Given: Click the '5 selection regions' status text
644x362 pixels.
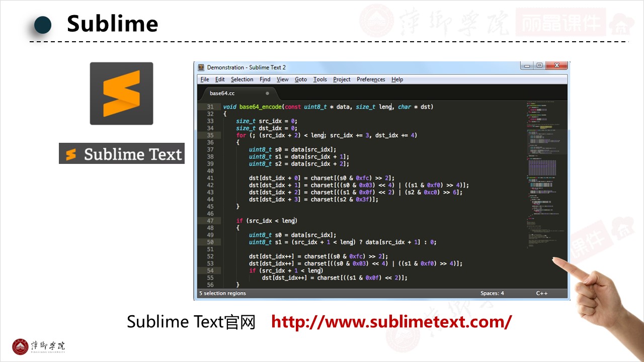Looking at the screenshot, I should pos(222,293).
